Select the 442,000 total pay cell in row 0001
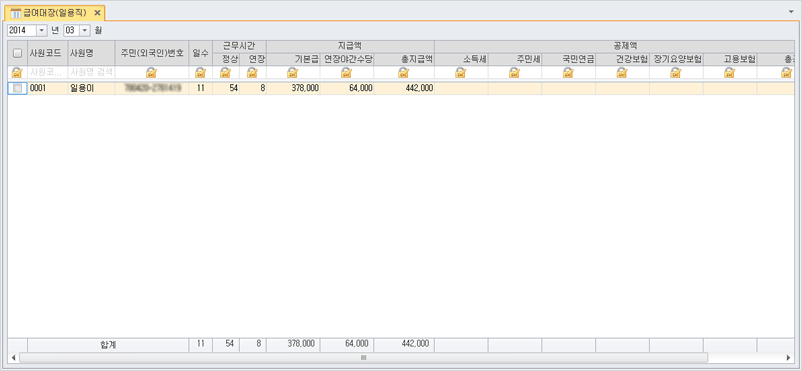802x371 pixels. pos(404,88)
